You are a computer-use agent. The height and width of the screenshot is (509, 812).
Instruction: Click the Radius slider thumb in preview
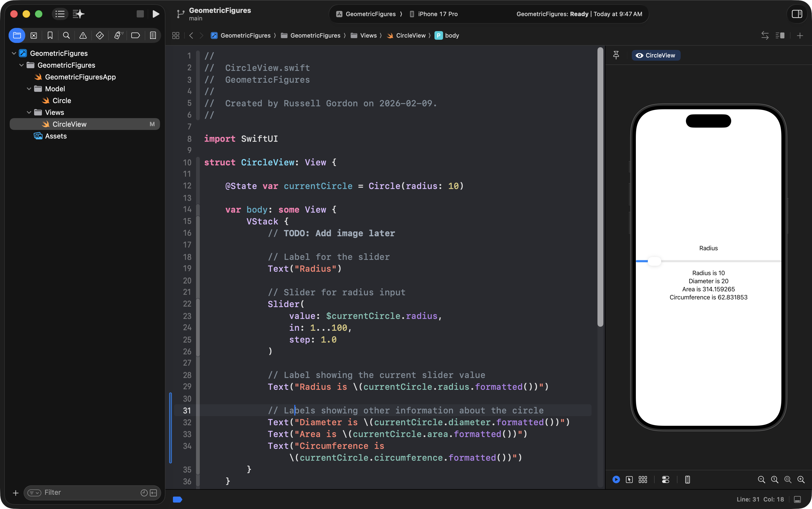click(x=654, y=261)
